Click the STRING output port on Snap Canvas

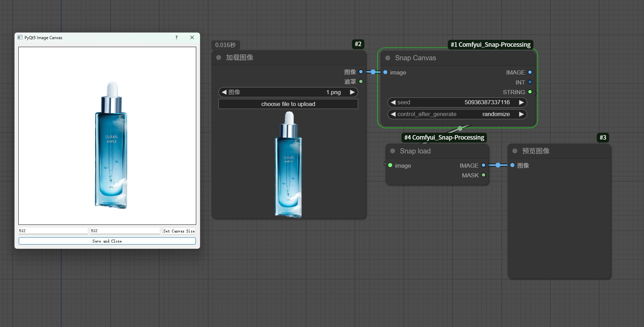530,92
